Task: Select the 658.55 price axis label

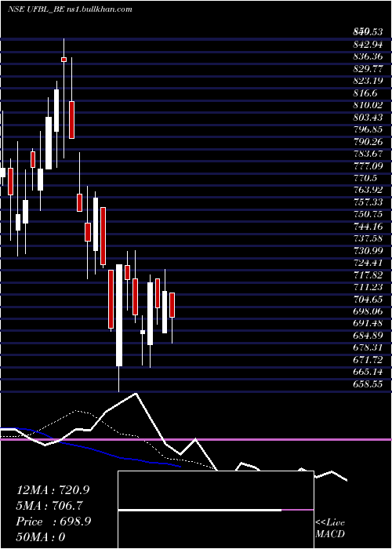Action: (x=368, y=384)
